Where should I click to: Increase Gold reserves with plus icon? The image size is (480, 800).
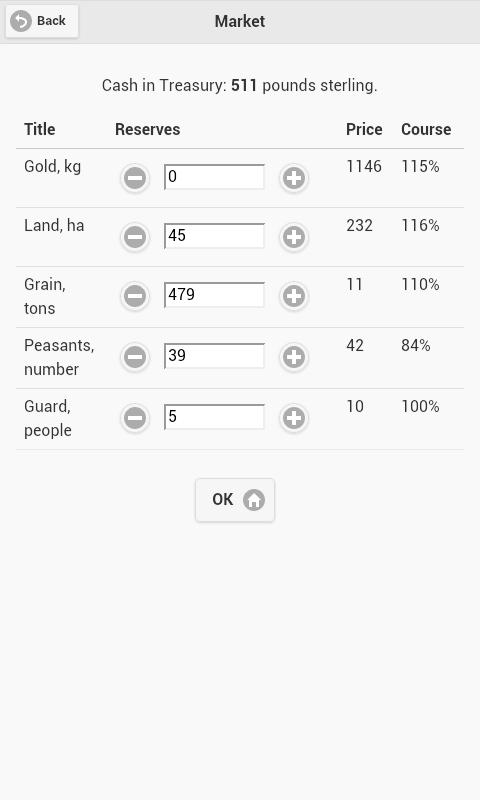pos(294,178)
